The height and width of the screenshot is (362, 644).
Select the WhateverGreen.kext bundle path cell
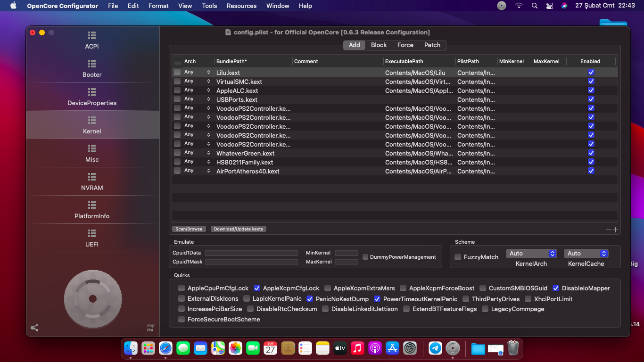tap(253, 153)
